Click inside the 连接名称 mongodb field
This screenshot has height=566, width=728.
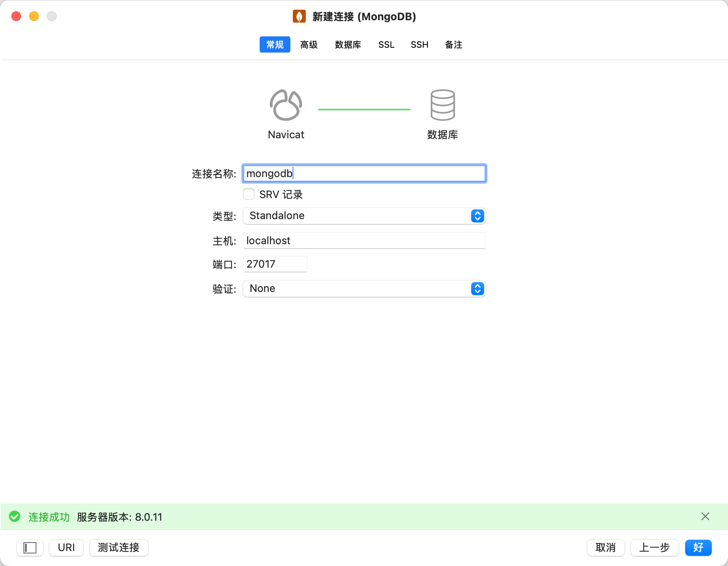(x=363, y=173)
